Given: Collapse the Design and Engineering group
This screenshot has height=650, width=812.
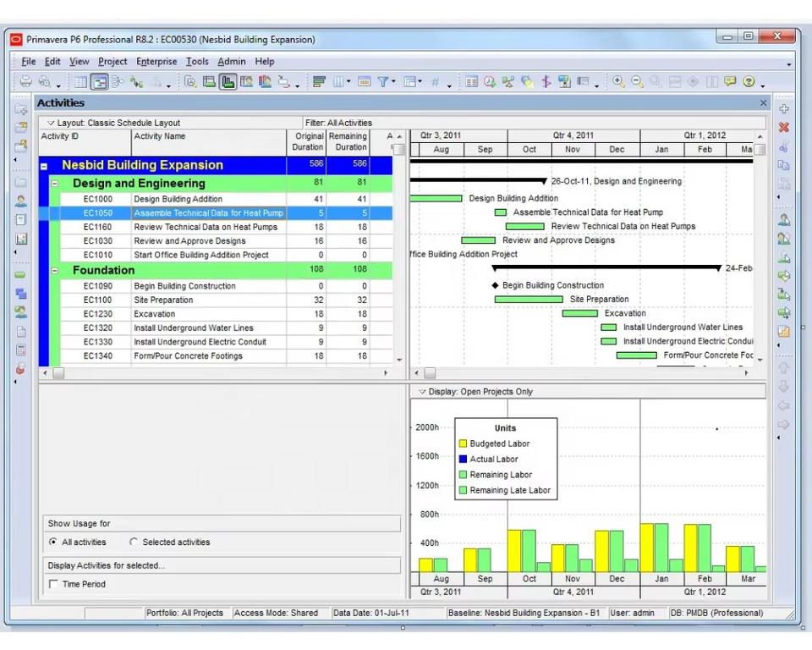Looking at the screenshot, I should pos(54,184).
